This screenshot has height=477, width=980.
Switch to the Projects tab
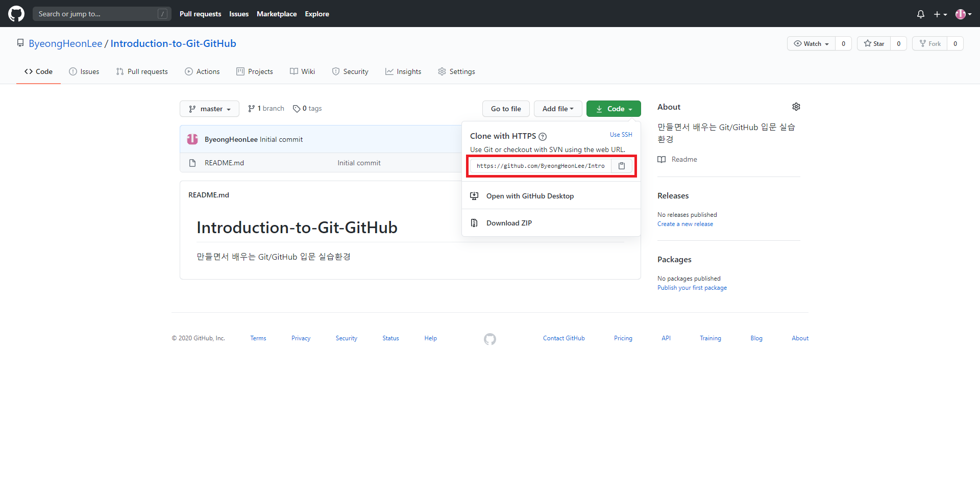coord(255,71)
